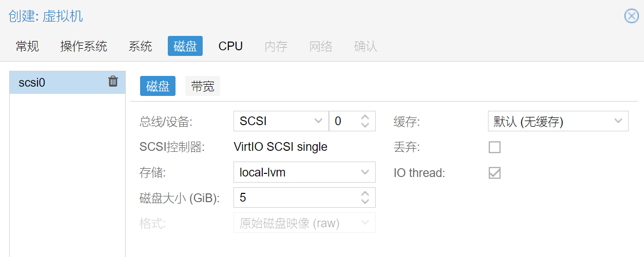Toggle the IO thread checkbox
Viewport: 644px width, 257px height.
[495, 173]
